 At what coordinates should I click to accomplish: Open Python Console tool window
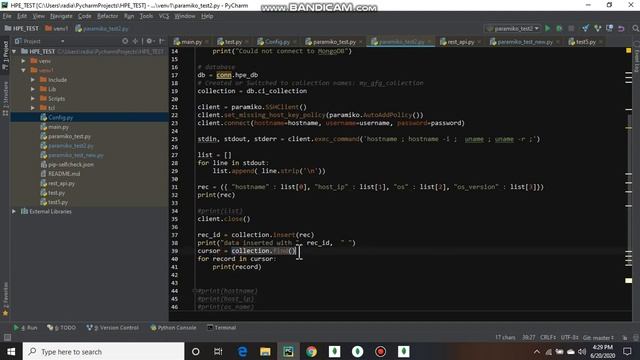pos(173,327)
